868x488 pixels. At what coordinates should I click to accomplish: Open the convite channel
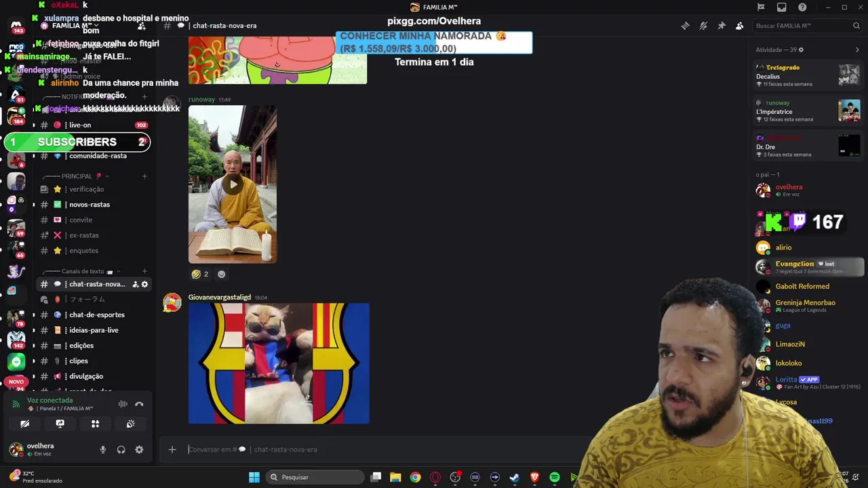[92, 220]
